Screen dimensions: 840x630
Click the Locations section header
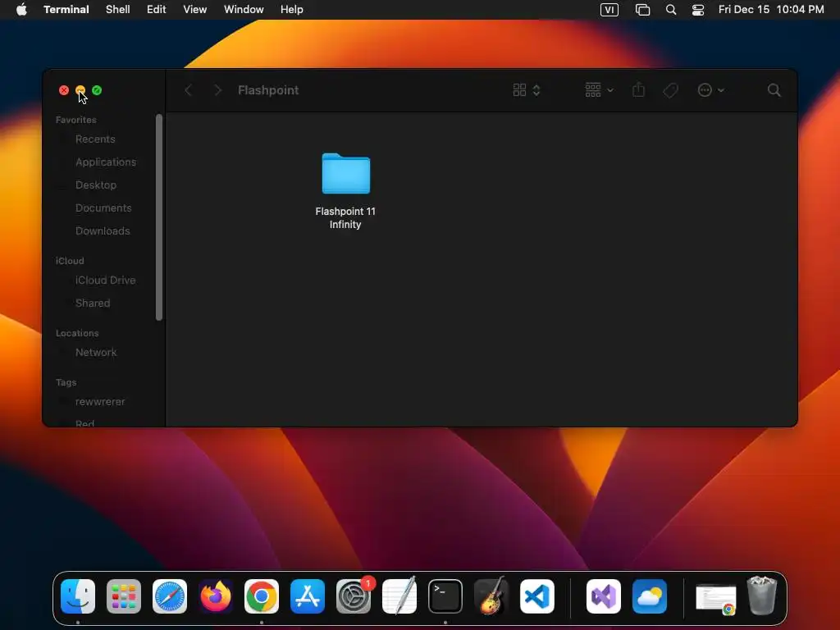[77, 333]
